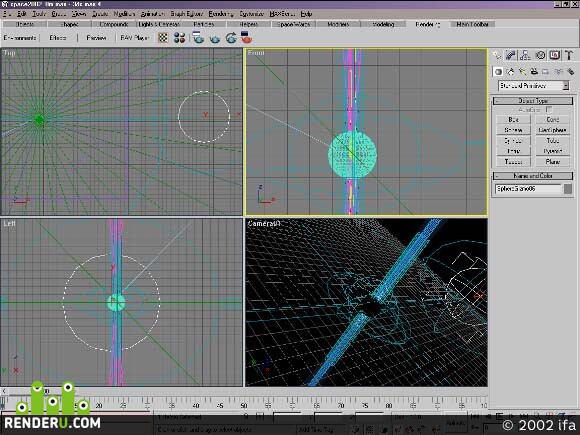The width and height of the screenshot is (580, 435).
Task: Select the Lights category icon
Action: [x=522, y=72]
